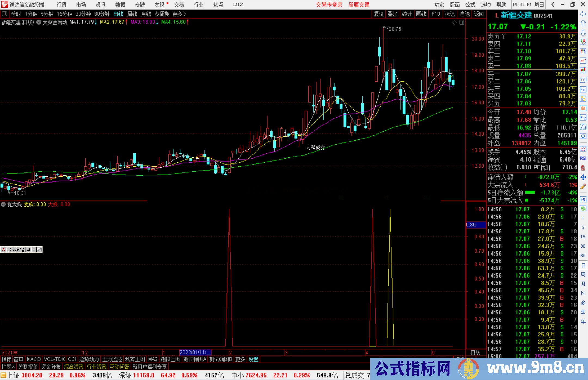Open the 更多 indicator list at bottom
The height and width of the screenshot is (380, 588).
click(240, 359)
